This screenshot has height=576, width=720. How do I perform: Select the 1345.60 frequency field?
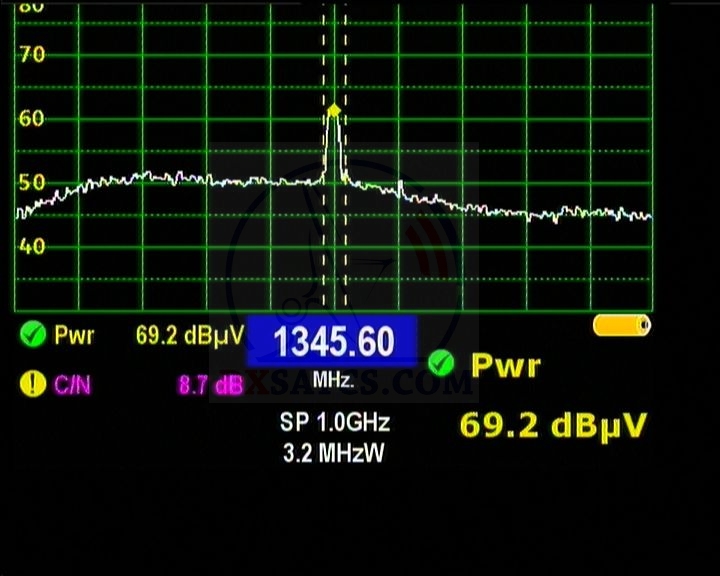pyautogui.click(x=333, y=343)
